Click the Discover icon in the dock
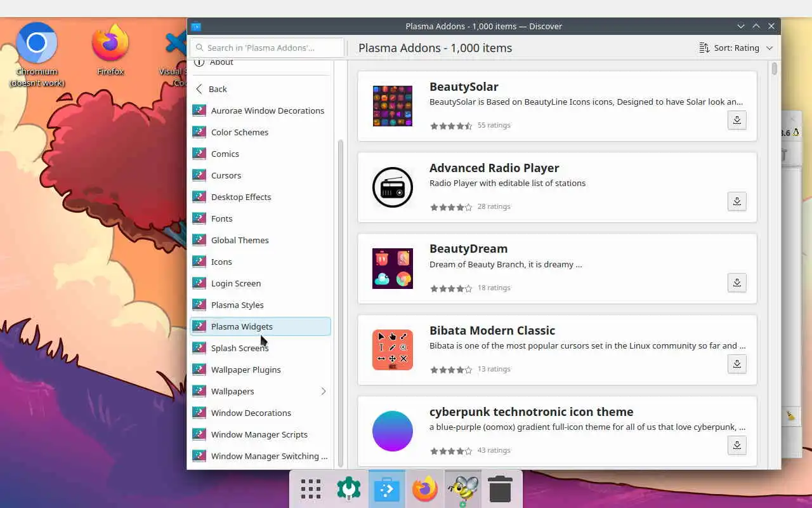 click(x=386, y=490)
